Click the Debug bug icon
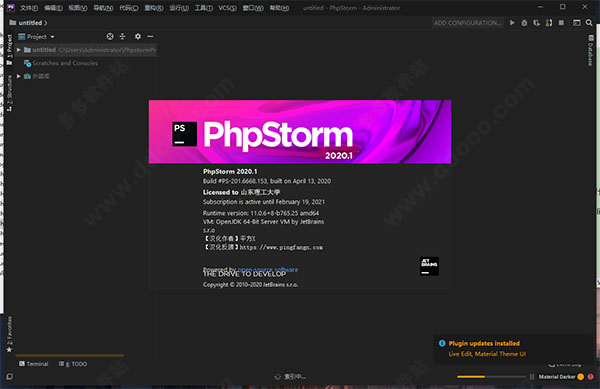This screenshot has width=600, height=389. pos(524,23)
